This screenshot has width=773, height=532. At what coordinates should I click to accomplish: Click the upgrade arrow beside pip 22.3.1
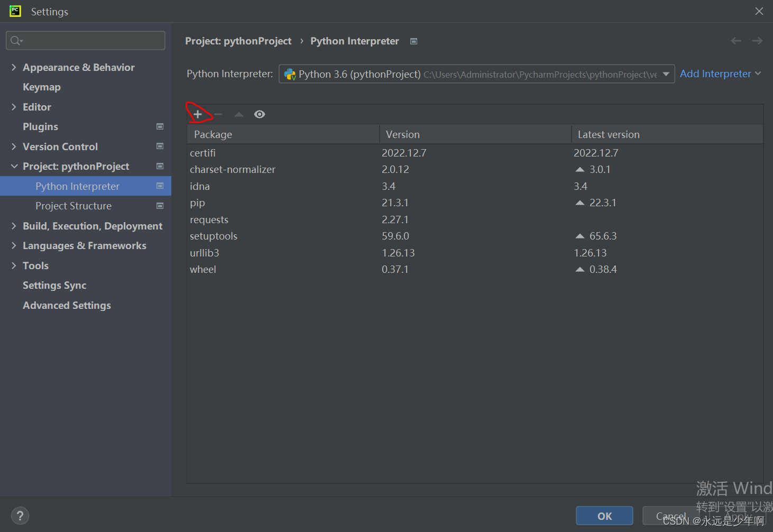point(580,203)
